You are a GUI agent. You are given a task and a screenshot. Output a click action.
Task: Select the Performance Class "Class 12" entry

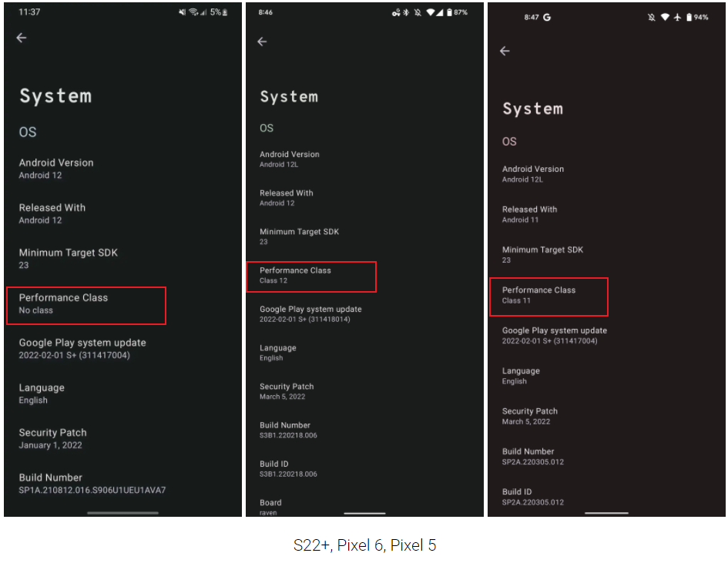pyautogui.click(x=310, y=276)
